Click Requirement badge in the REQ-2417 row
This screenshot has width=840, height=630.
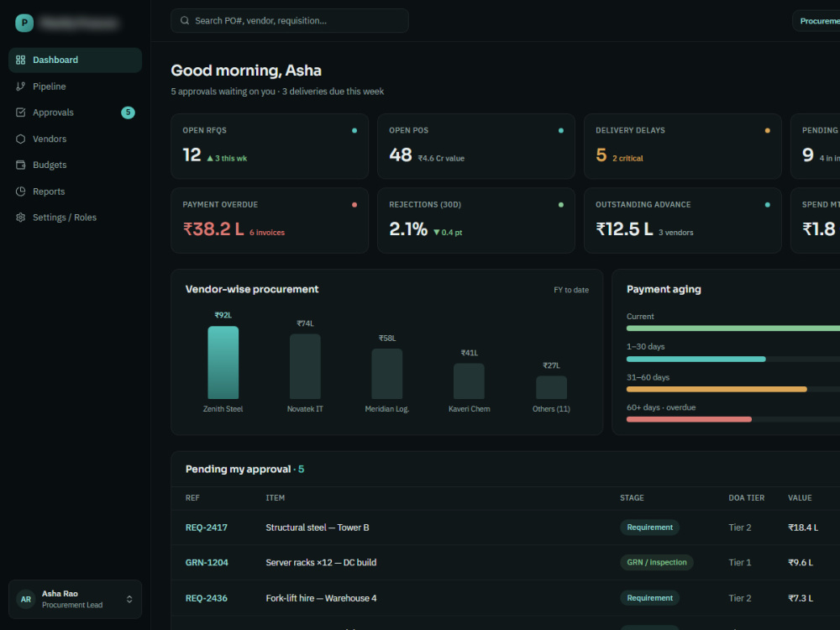coord(650,528)
